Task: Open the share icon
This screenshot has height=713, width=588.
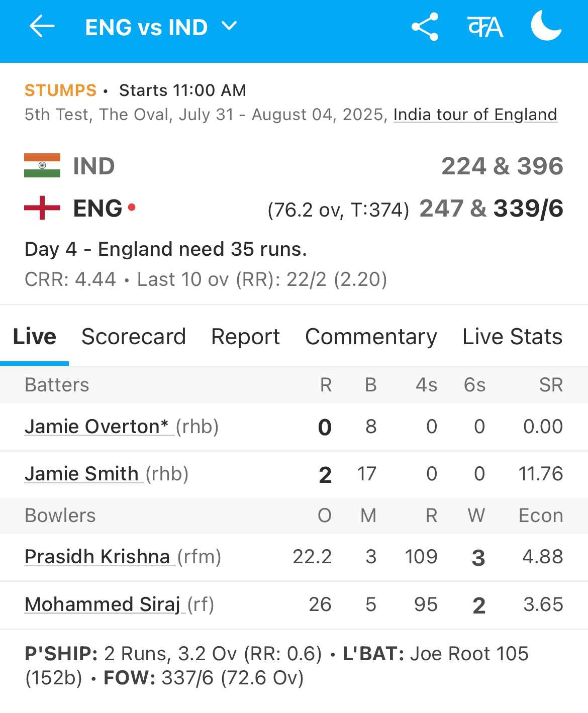Action: pos(425,27)
